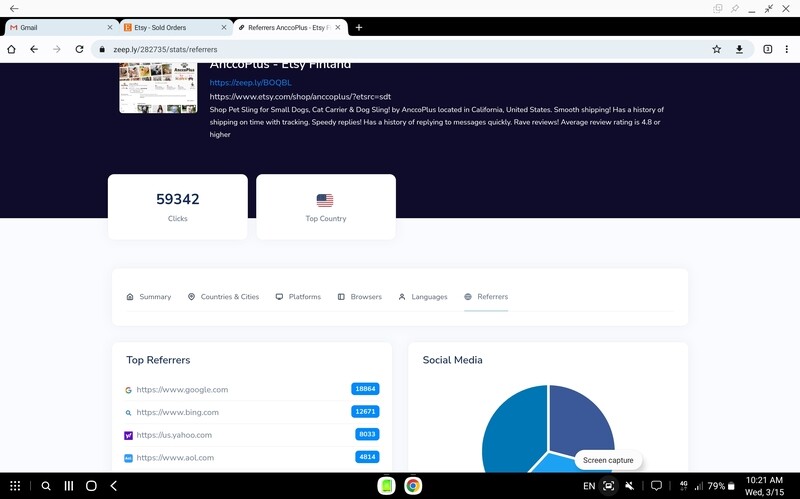Click the pin window icon
The height and width of the screenshot is (499, 800).
click(x=735, y=9)
